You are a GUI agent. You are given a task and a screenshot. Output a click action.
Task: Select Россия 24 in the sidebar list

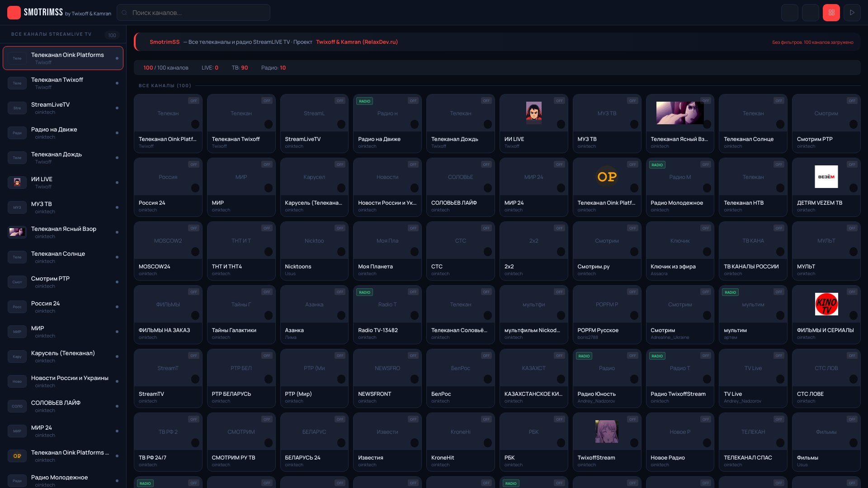63,307
